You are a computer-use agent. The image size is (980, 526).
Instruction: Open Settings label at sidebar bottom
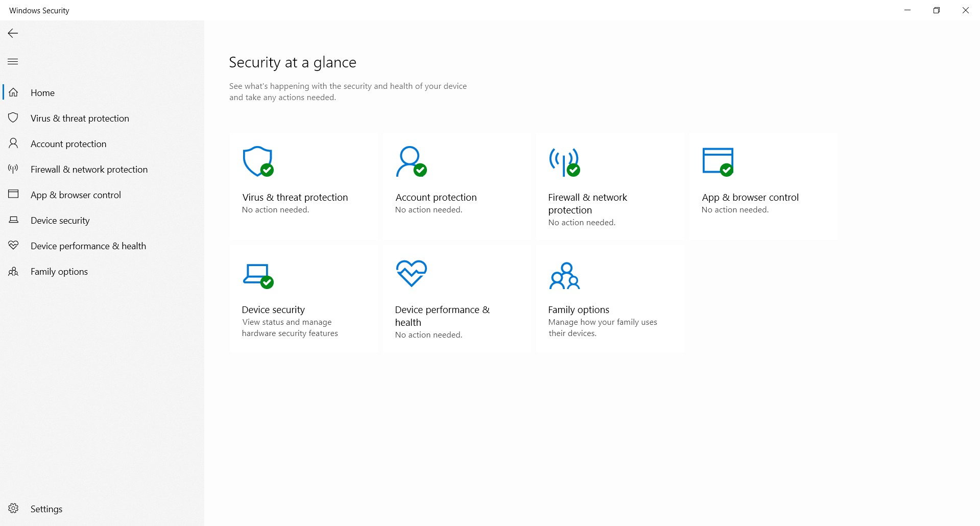[x=46, y=509]
